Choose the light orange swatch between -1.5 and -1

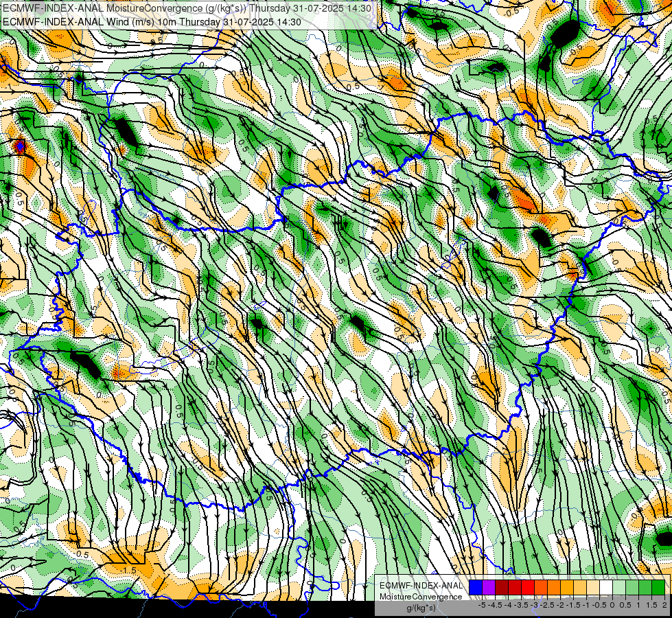580,588
